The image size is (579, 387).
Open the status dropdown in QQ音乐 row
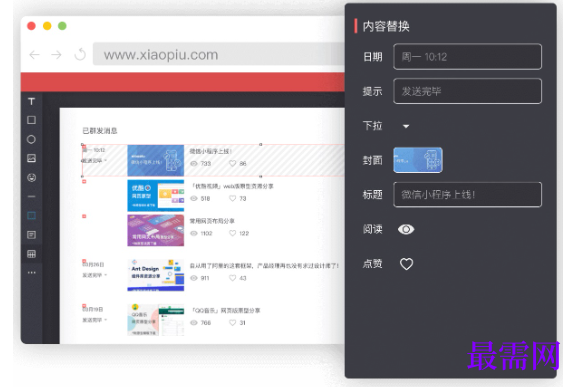[105, 320]
